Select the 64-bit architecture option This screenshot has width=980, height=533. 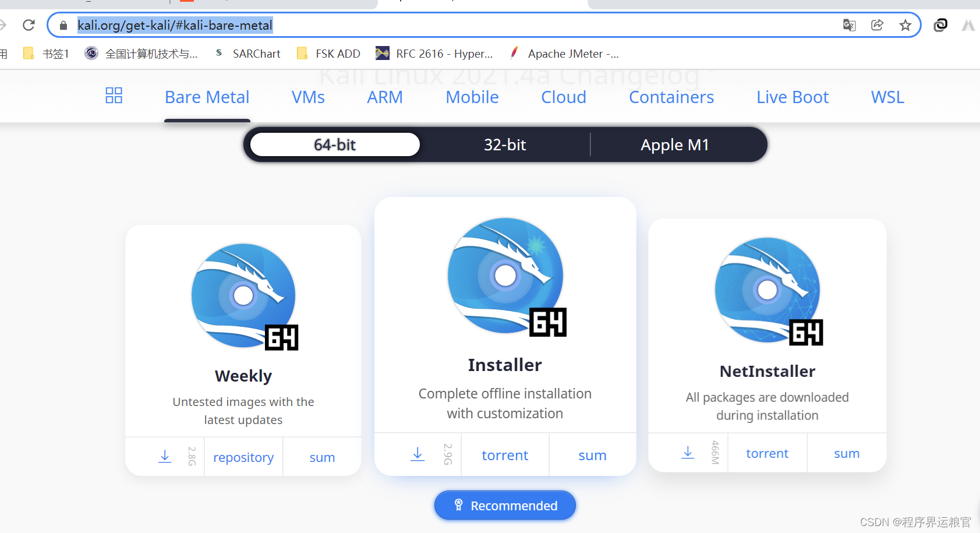click(x=335, y=144)
